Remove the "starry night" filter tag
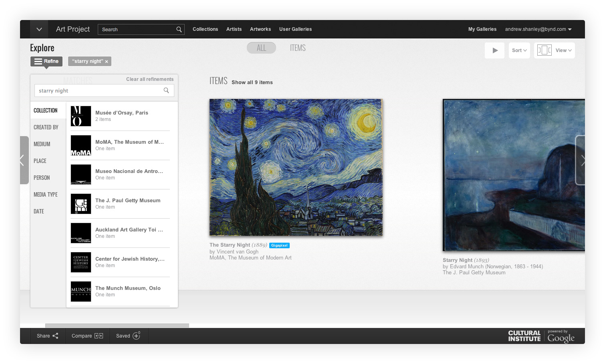The width and height of the screenshot is (607, 364). click(107, 62)
